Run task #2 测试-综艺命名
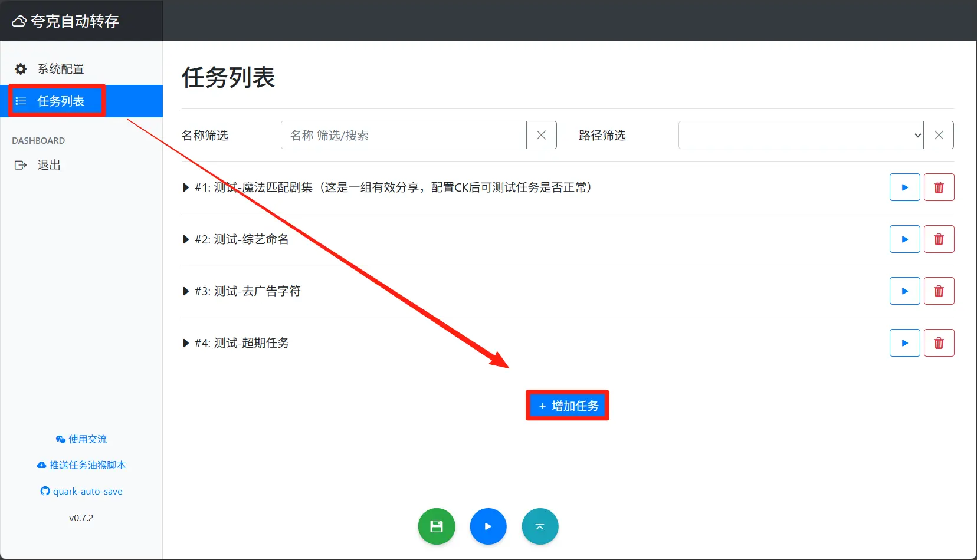Screen dimensions: 977x560 904,239
